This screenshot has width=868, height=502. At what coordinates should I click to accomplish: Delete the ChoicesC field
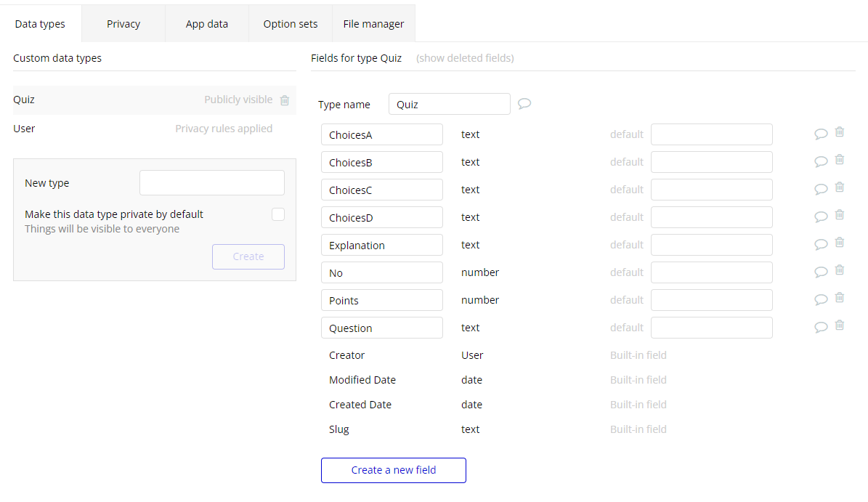click(840, 187)
